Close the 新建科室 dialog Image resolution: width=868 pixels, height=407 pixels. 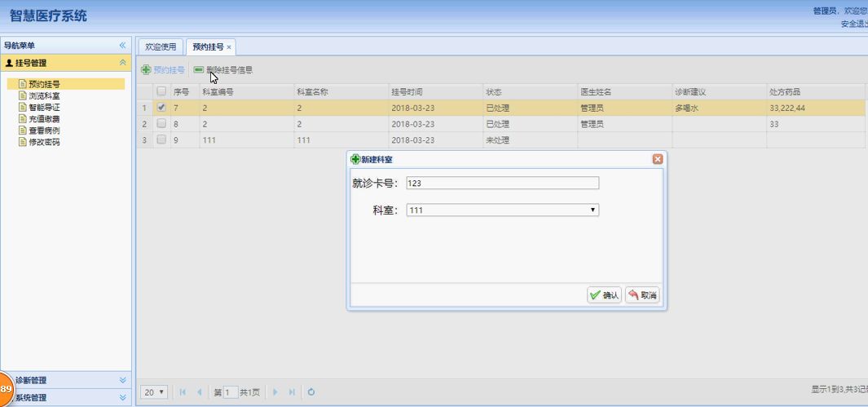658,160
